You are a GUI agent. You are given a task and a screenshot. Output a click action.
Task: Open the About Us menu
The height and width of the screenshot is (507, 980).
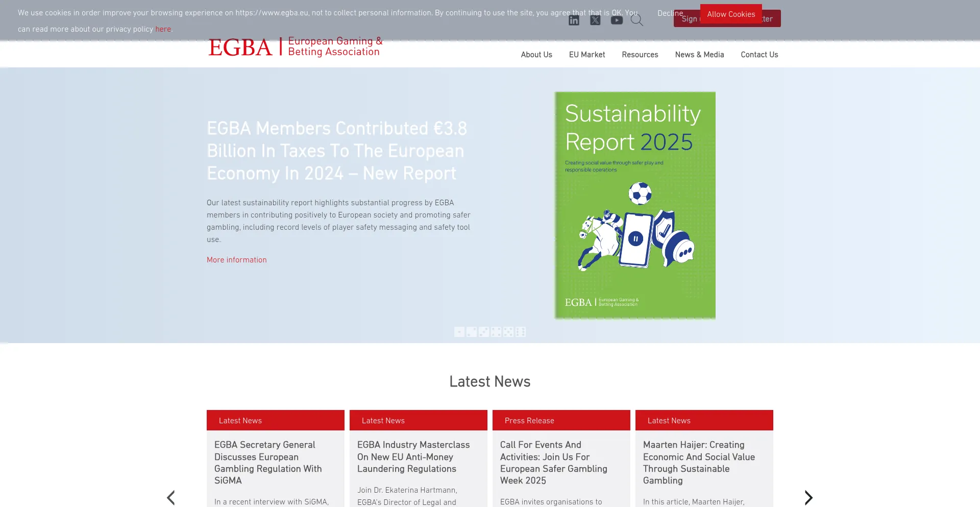click(536, 55)
